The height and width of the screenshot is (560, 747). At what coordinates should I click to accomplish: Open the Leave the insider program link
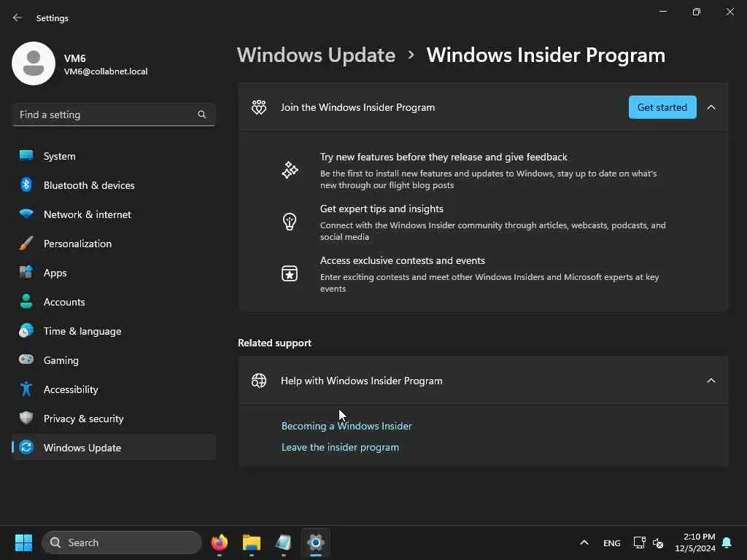click(340, 447)
